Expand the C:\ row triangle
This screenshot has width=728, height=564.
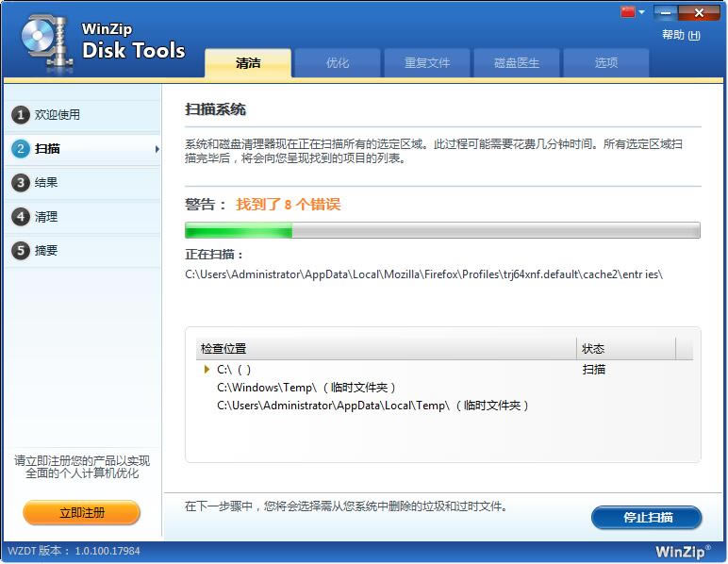[207, 370]
